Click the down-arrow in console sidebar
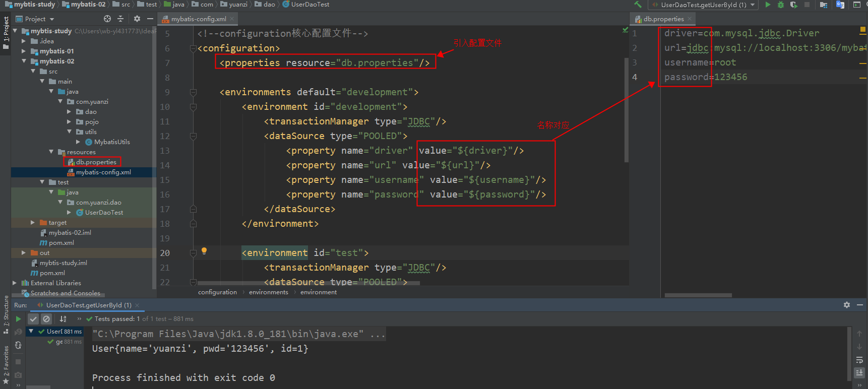This screenshot has width=868, height=389. 859,347
